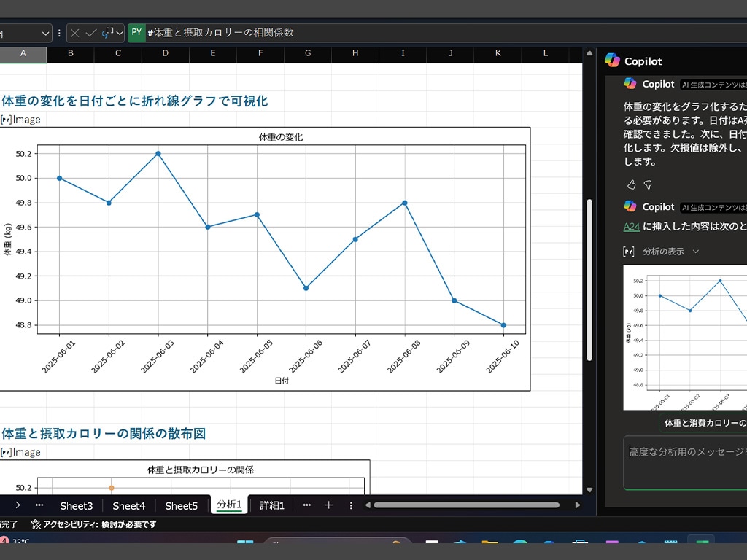Screen dimensions: 747x560
Task: Select the 分析1 sheet tab
Action: point(229,505)
